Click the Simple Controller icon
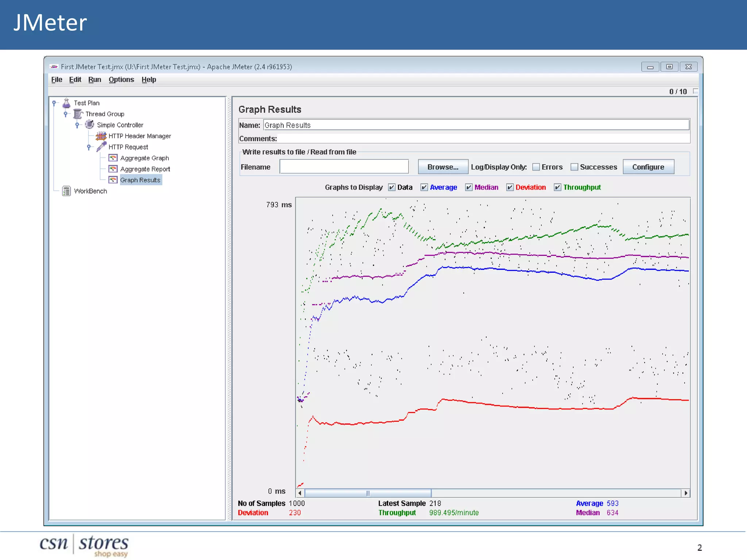 click(89, 125)
